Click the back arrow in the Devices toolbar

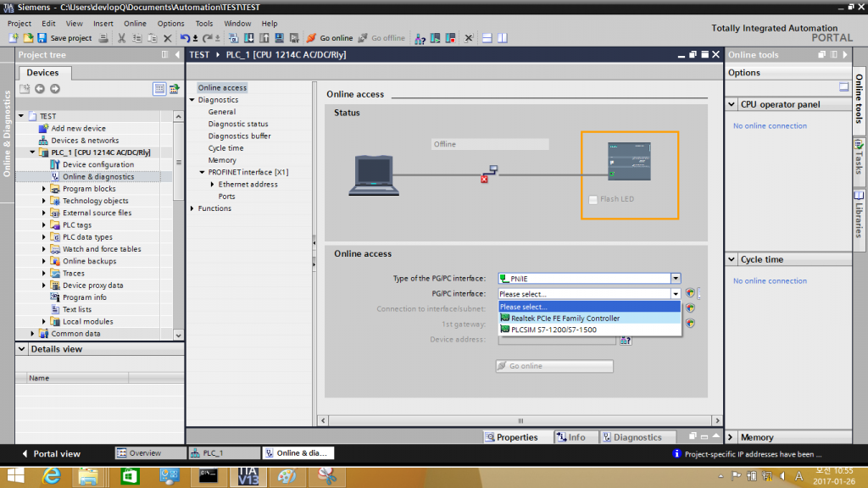40,88
